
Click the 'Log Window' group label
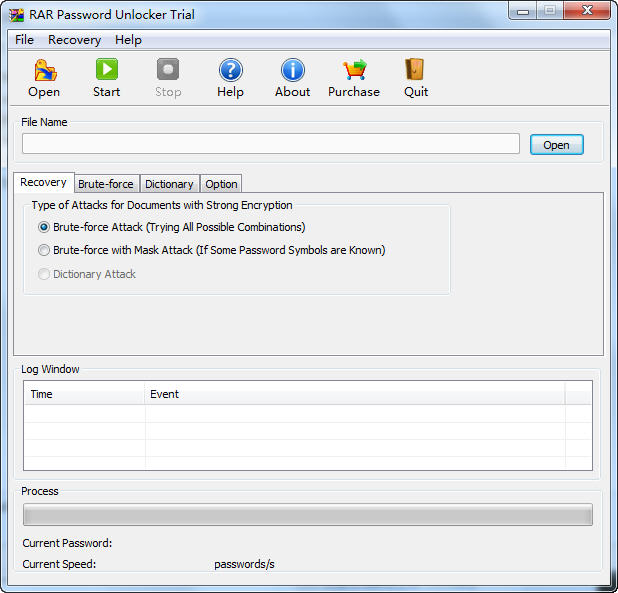[x=50, y=369]
